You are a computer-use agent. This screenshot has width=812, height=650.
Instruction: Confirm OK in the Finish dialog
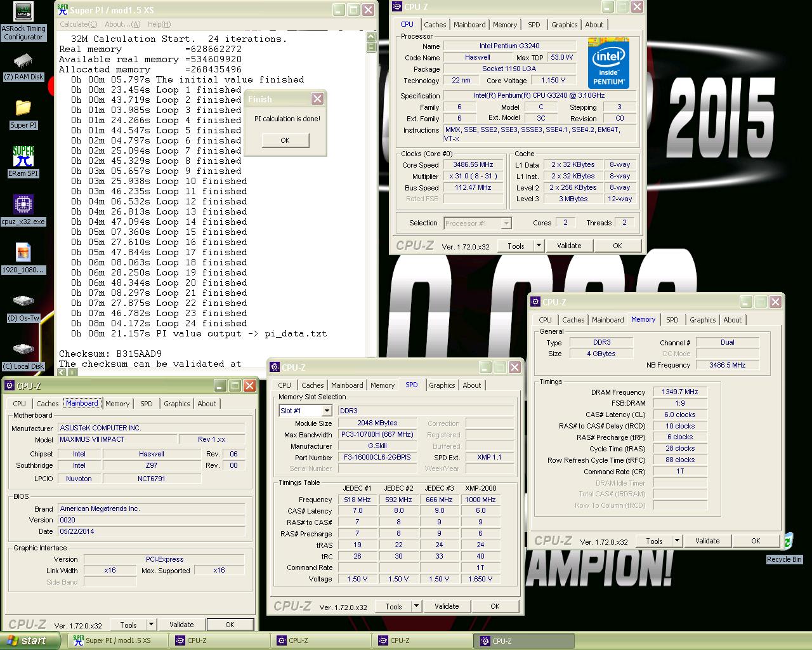click(285, 140)
